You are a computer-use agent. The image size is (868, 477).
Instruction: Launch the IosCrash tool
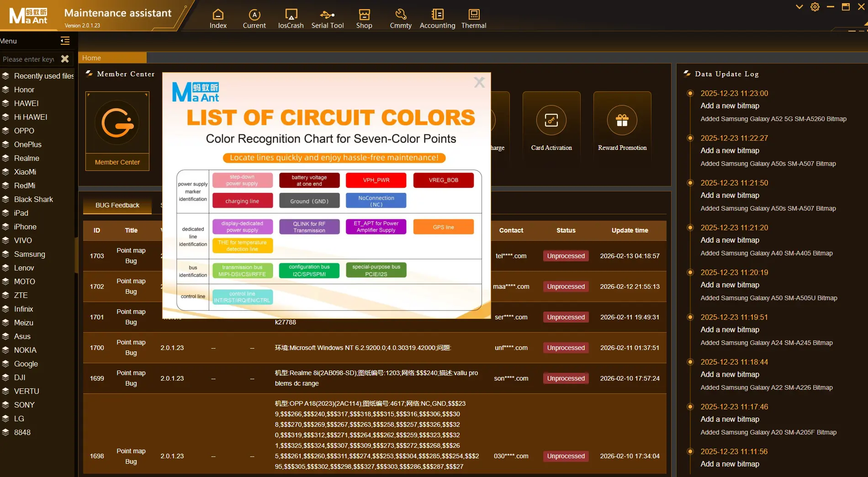point(291,19)
